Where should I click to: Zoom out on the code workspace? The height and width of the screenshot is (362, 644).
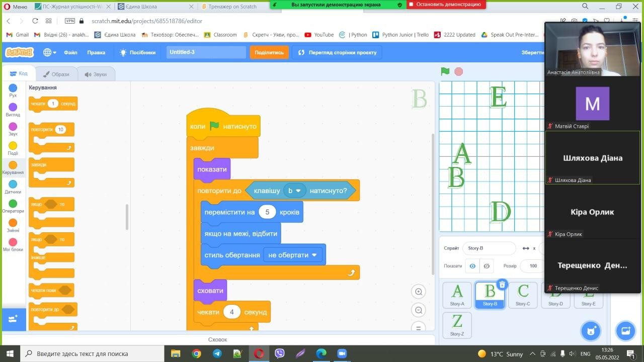pos(418,310)
